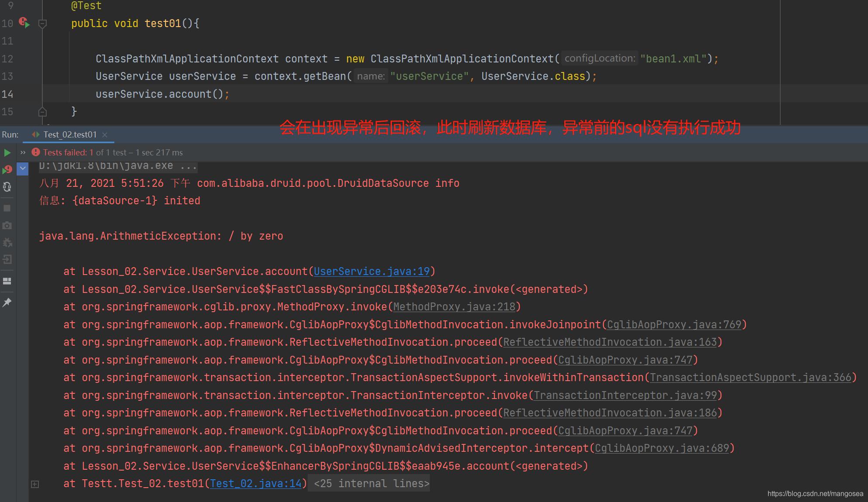Open the CglibAopProxy.java:689 link
The image size is (868, 502).
pyautogui.click(x=662, y=448)
